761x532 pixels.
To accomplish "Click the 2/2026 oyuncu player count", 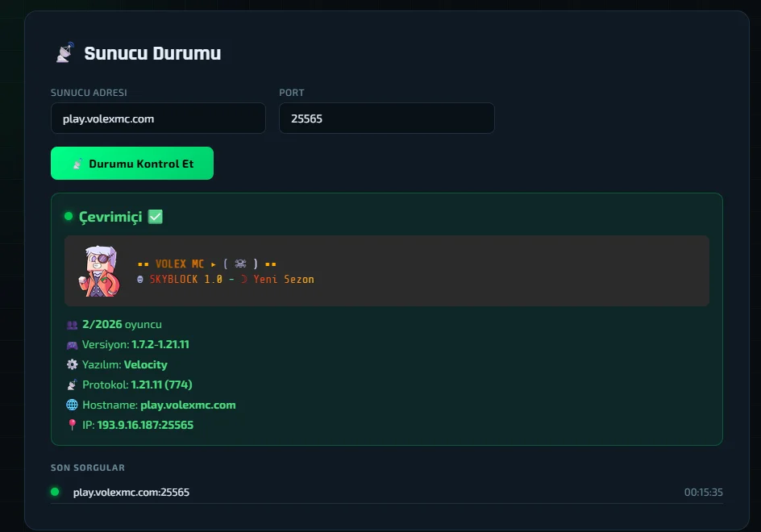I will [x=122, y=324].
